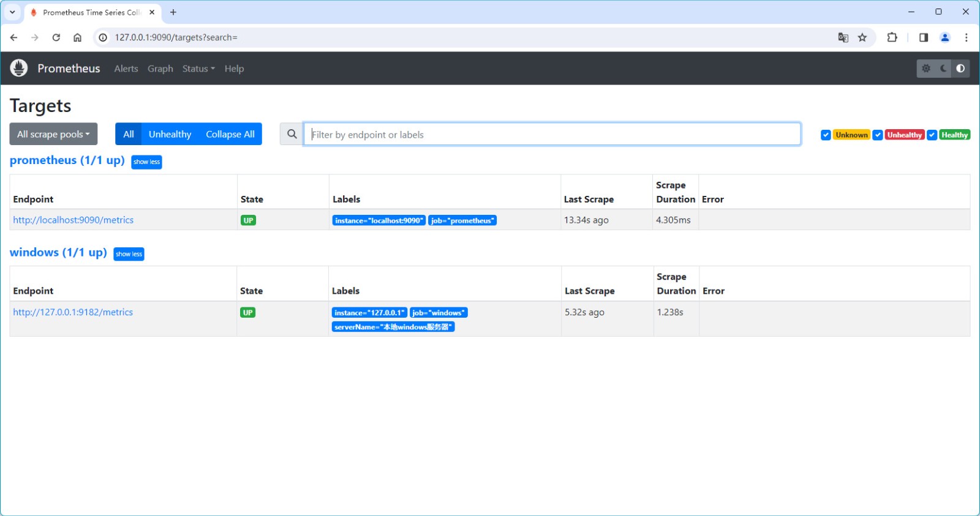Screen dimensions: 980x516
Task: Go back with browser back arrow
Action: click(14, 37)
